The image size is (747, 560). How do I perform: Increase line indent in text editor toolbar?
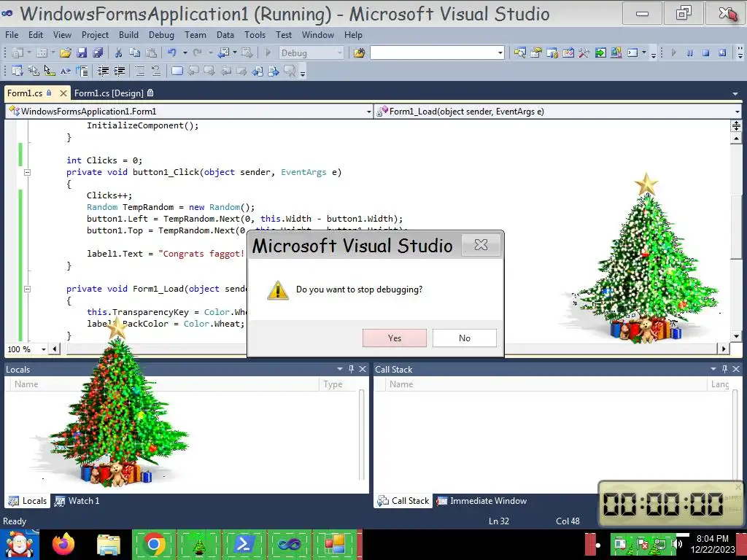point(119,71)
